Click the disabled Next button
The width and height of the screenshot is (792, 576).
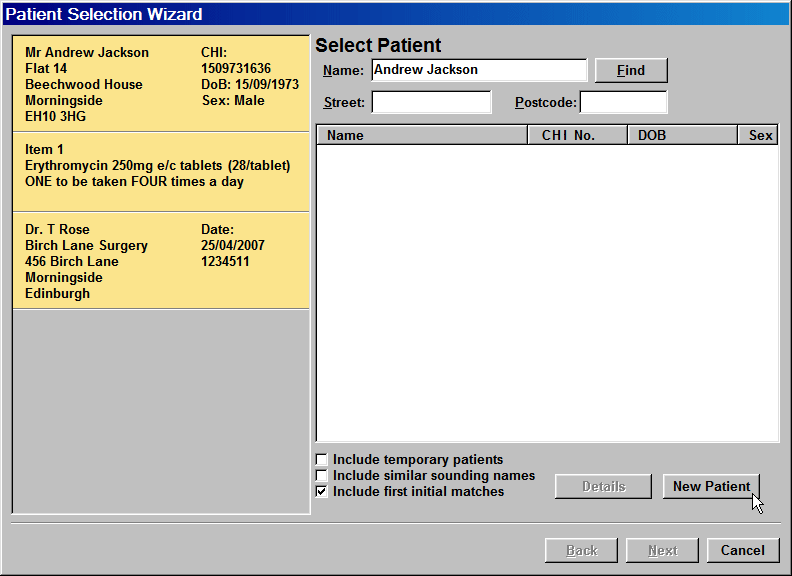point(662,550)
